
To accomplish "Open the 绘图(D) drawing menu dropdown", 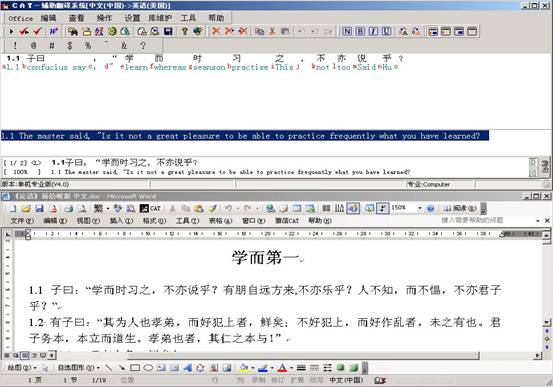I will (22, 368).
